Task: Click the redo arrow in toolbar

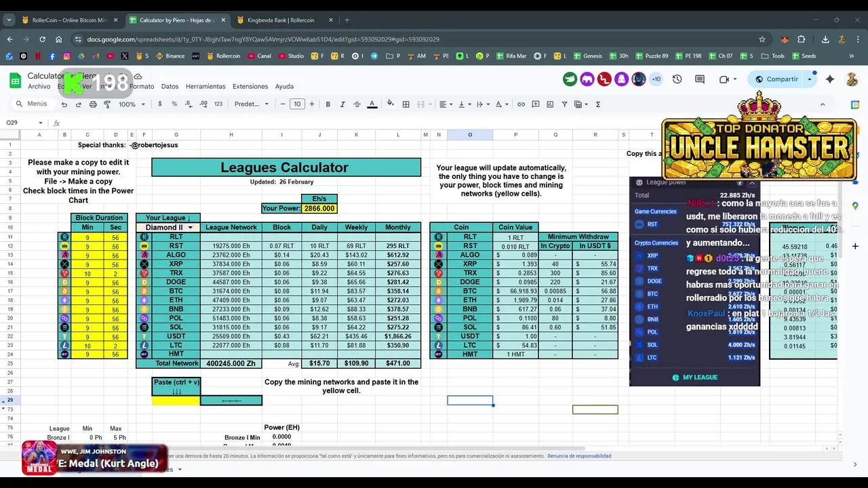Action: click(78, 104)
